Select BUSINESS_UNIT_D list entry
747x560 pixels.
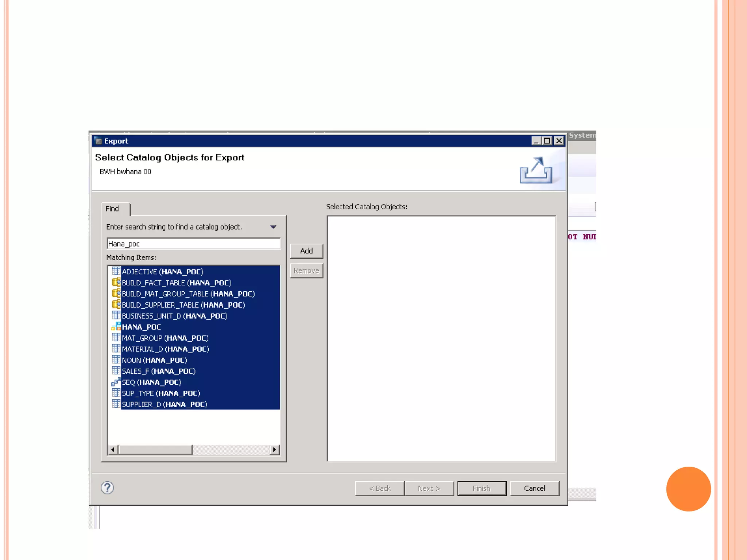pos(174,316)
